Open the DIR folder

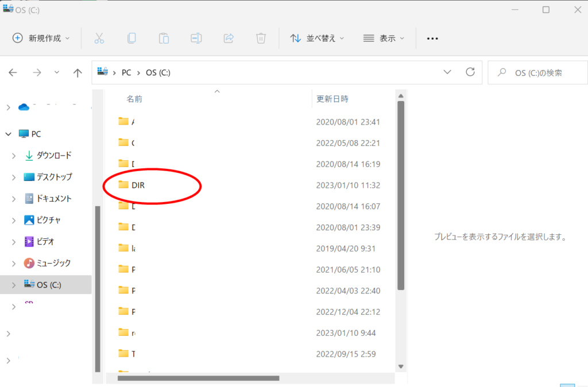(x=138, y=185)
